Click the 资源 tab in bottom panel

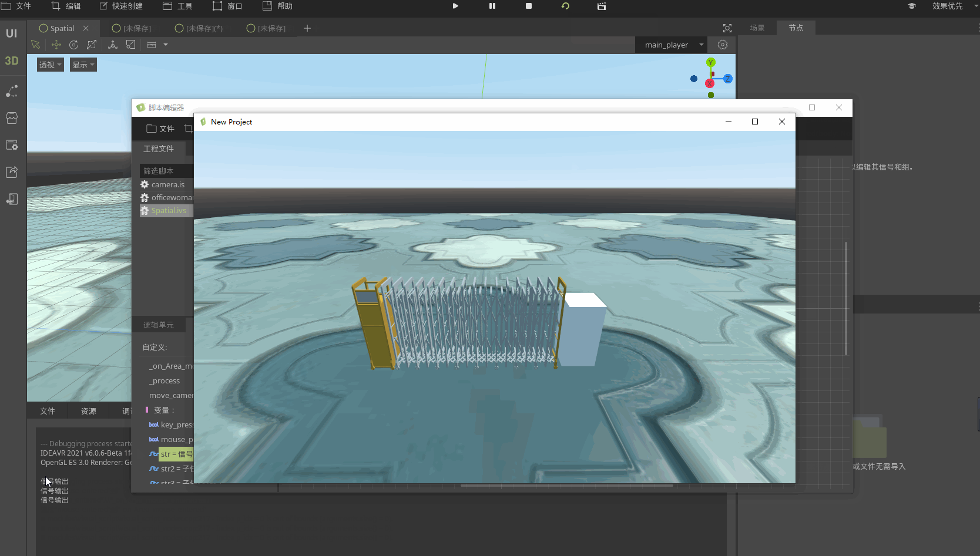(89, 411)
